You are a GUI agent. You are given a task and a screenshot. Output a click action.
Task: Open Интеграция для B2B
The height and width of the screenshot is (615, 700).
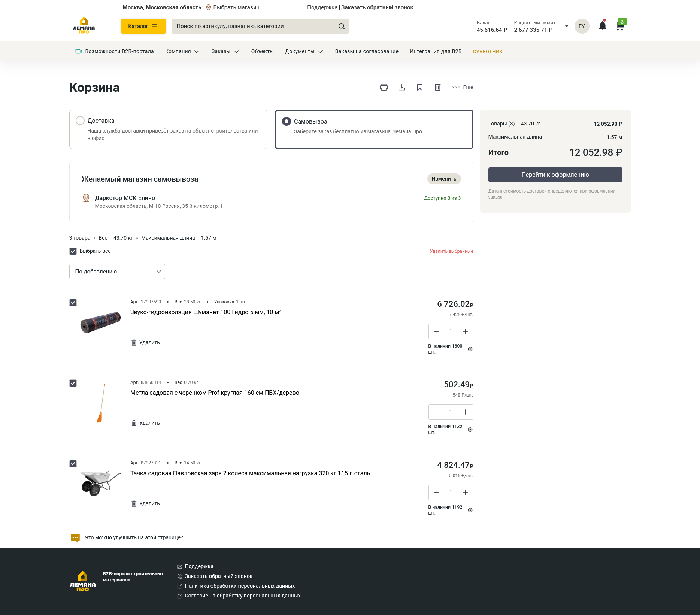click(436, 51)
